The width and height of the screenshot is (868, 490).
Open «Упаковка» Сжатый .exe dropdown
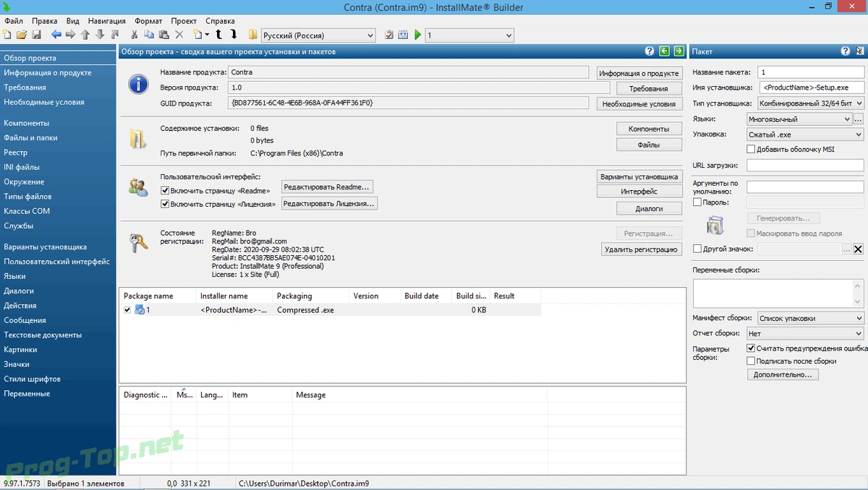point(805,134)
